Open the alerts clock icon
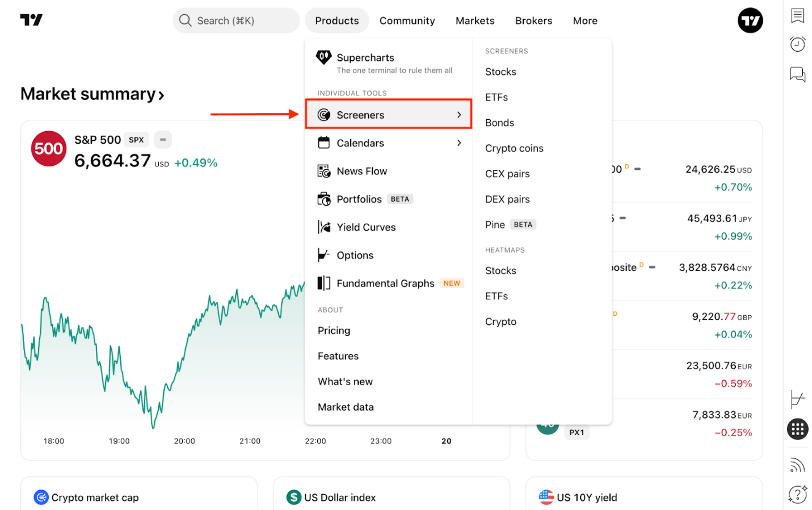This screenshot has height=510, width=812. coord(797,44)
